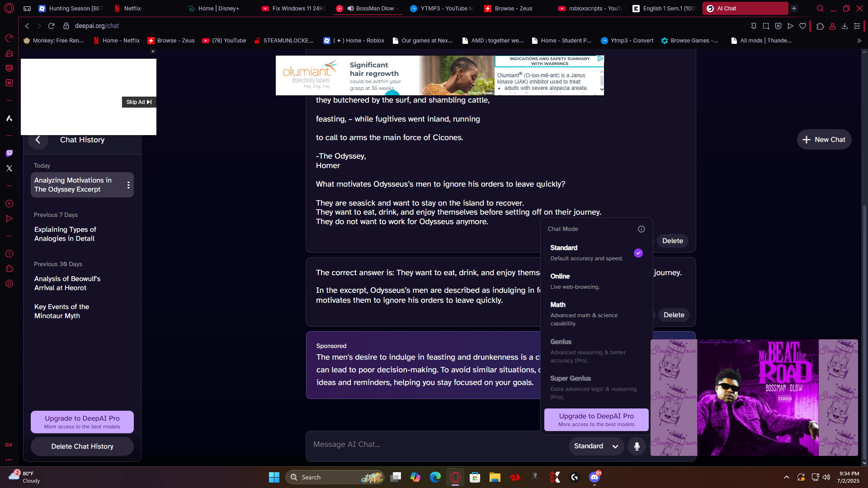Click the ad's safety summary scrollbar
868x488 pixels.
pos(602,80)
